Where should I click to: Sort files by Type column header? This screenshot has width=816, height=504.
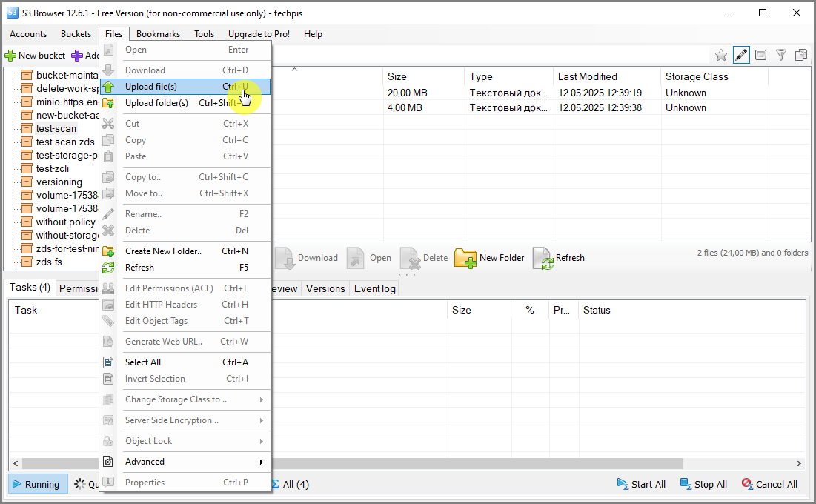509,76
